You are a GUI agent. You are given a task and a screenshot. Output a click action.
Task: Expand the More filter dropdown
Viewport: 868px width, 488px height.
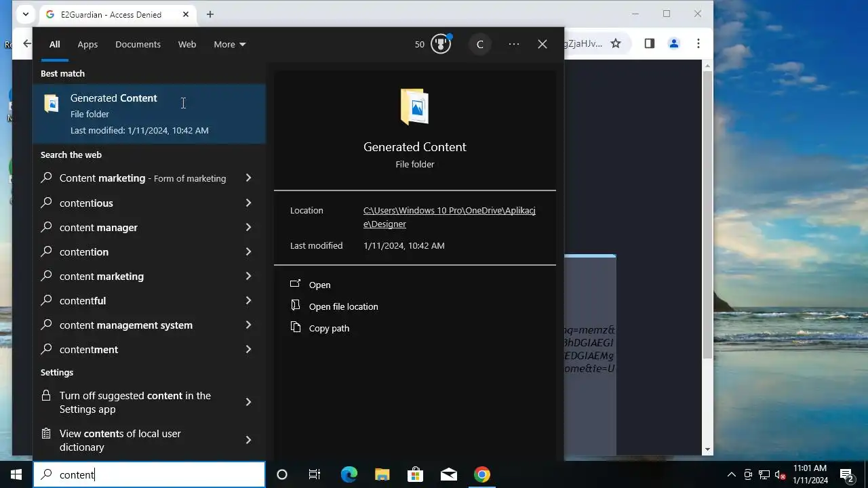pyautogui.click(x=230, y=44)
